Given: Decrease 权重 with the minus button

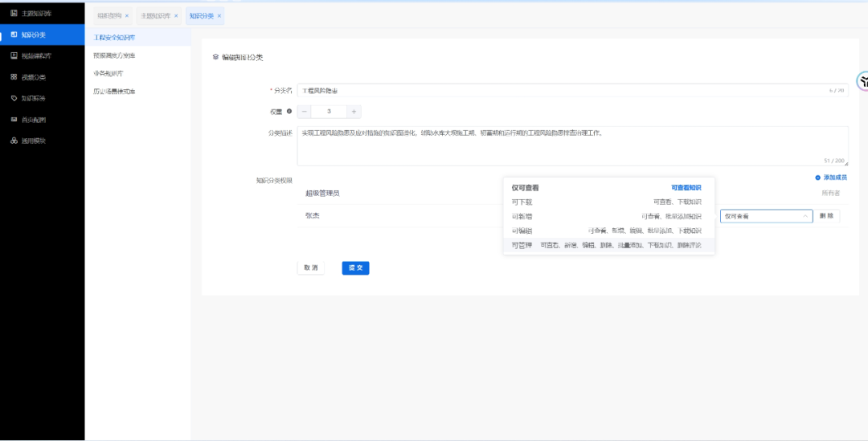Looking at the screenshot, I should pos(305,111).
